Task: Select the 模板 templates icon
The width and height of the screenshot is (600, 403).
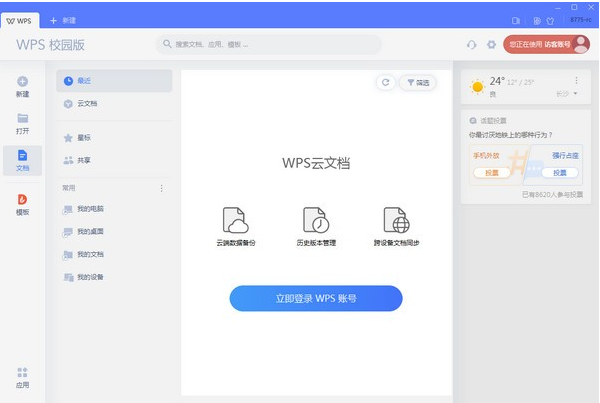Action: (23, 199)
